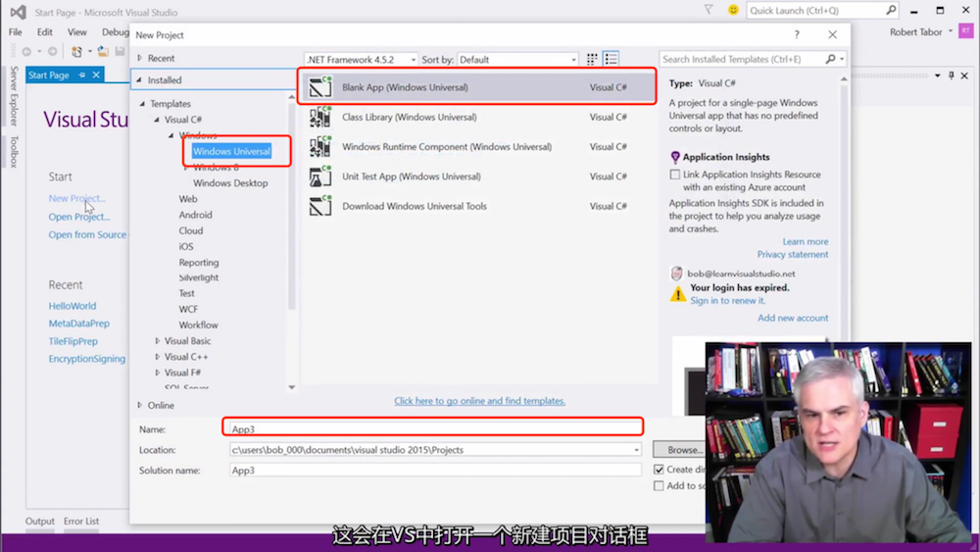Viewport: 980px width, 552px height.
Task: Click the Windows Runtime Component template icon
Action: tap(320, 146)
